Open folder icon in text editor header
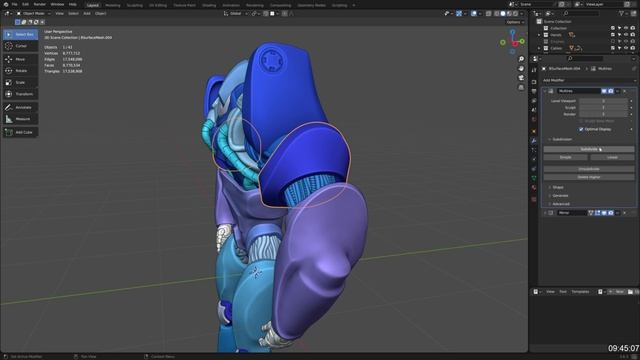This screenshot has height=360, width=640. coord(630,291)
